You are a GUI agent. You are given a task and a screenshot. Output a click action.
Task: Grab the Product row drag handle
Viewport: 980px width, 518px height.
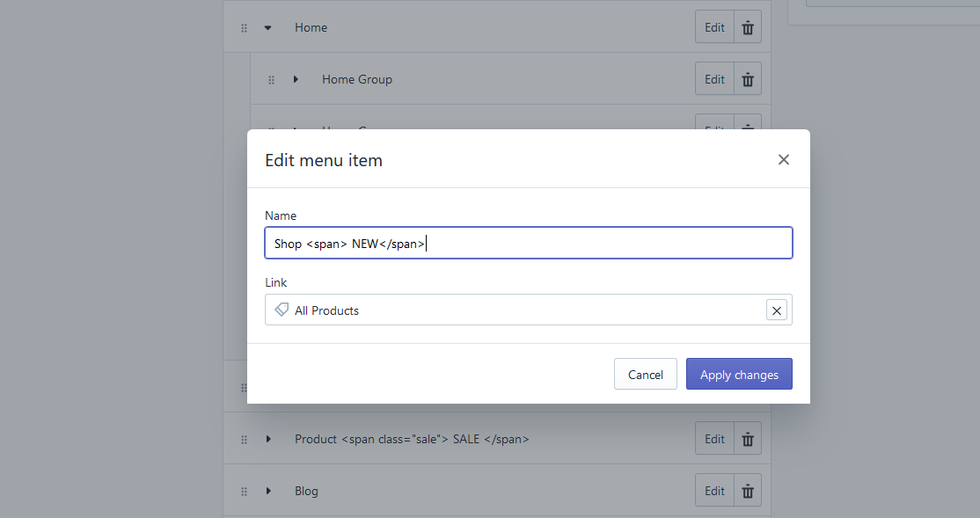pyautogui.click(x=244, y=440)
